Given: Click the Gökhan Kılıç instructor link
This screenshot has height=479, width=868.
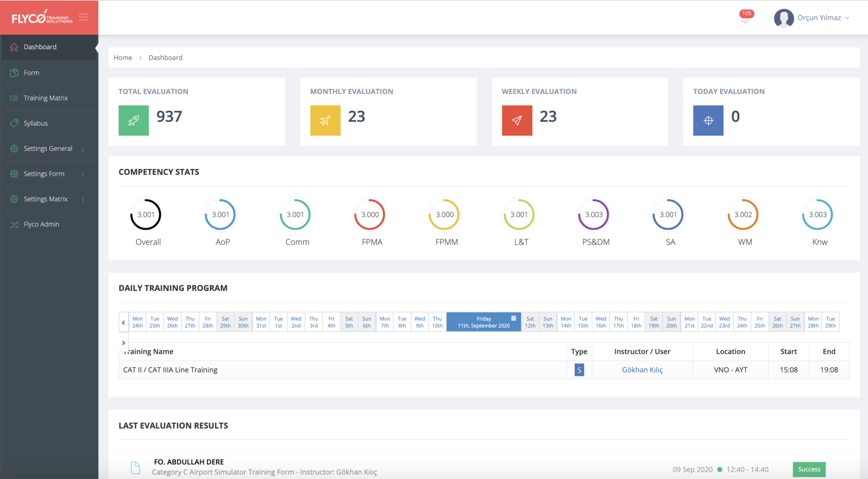Looking at the screenshot, I should [642, 370].
